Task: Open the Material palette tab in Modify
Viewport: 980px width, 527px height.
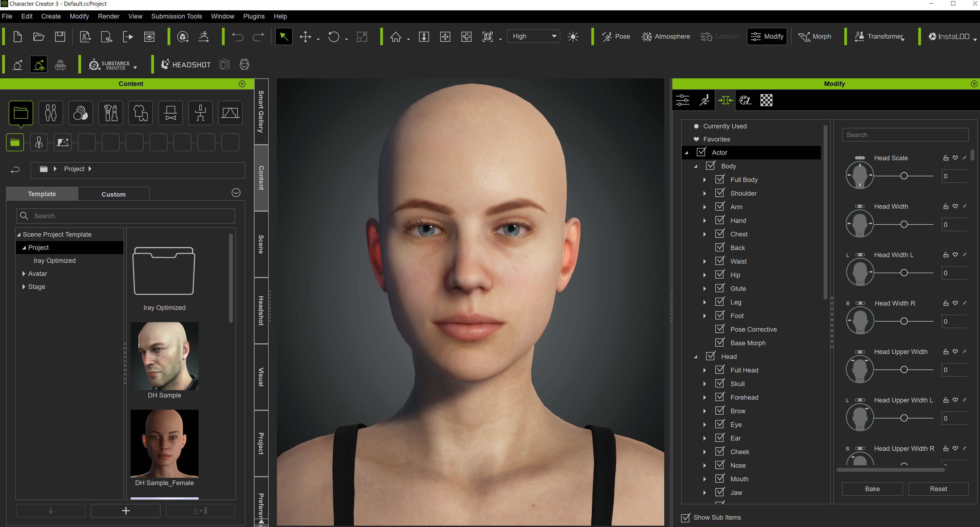Action: (x=745, y=100)
